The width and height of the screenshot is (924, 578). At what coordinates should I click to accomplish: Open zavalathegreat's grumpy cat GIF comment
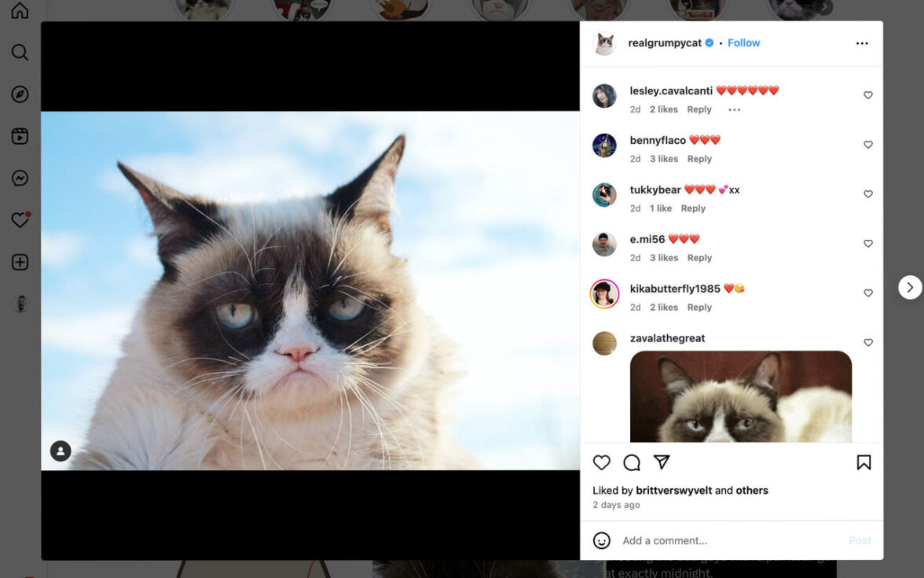pyautogui.click(x=741, y=396)
